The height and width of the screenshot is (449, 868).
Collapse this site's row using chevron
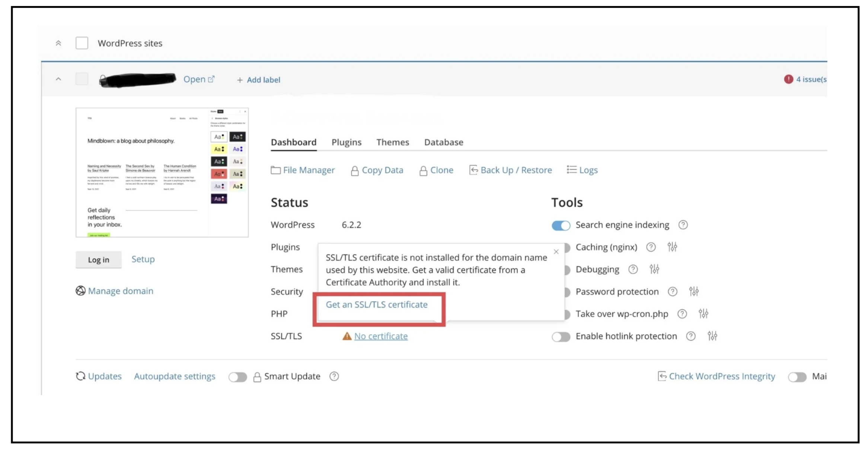tap(58, 79)
